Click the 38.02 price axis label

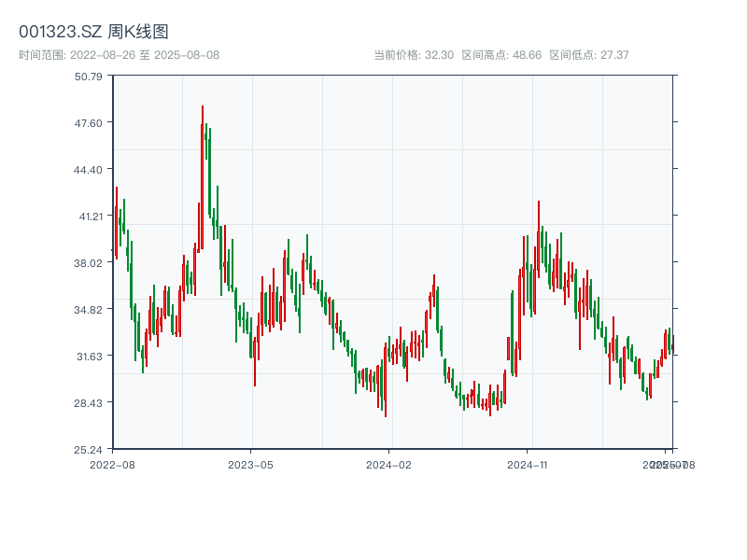tap(90, 261)
